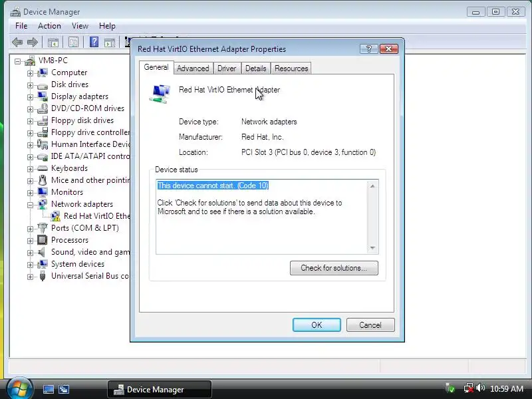Open the Help menu
532x399 pixels.
(x=107, y=26)
